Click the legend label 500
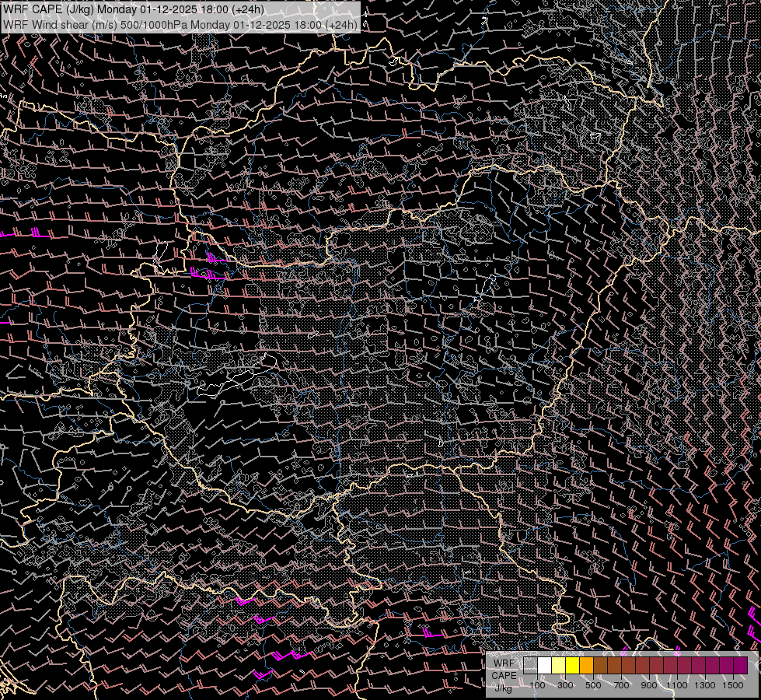Viewport: 761px width, 700px height. click(593, 685)
